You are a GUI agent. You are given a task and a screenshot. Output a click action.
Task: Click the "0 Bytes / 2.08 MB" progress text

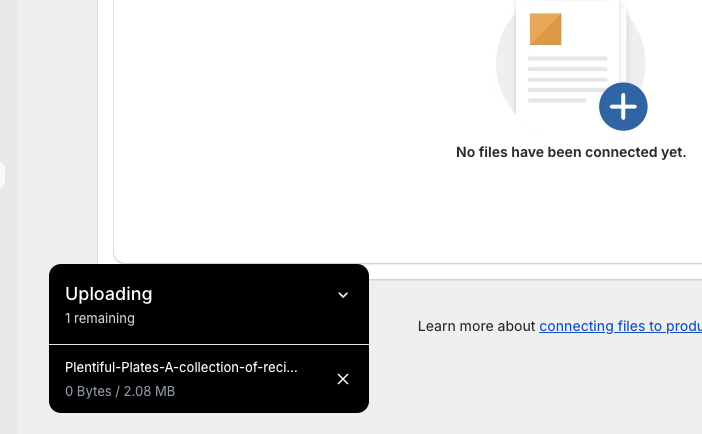coord(120,391)
